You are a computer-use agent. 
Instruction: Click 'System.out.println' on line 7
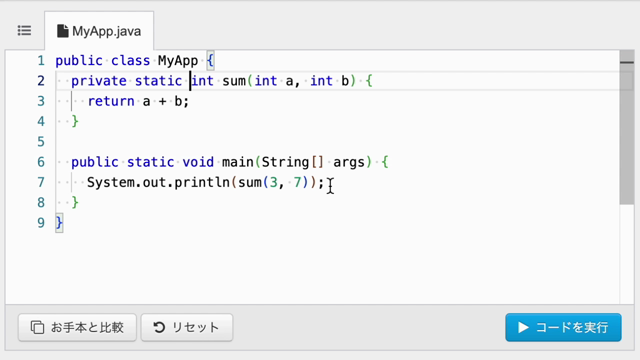(158, 182)
